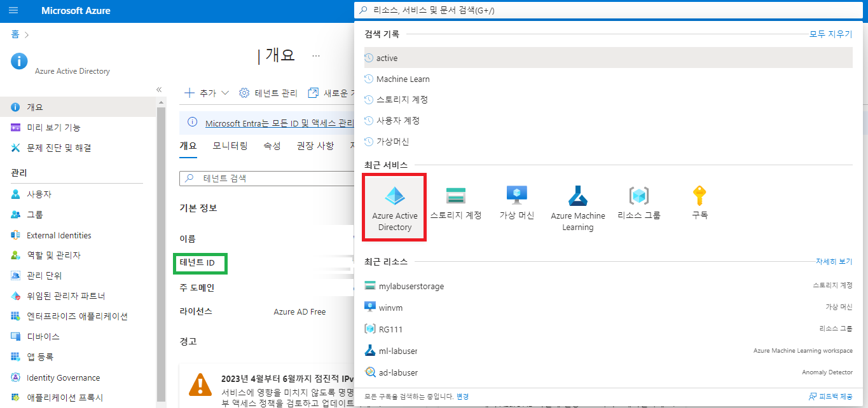
Task: Open Azure Active Directory recent service tile
Action: (395, 208)
